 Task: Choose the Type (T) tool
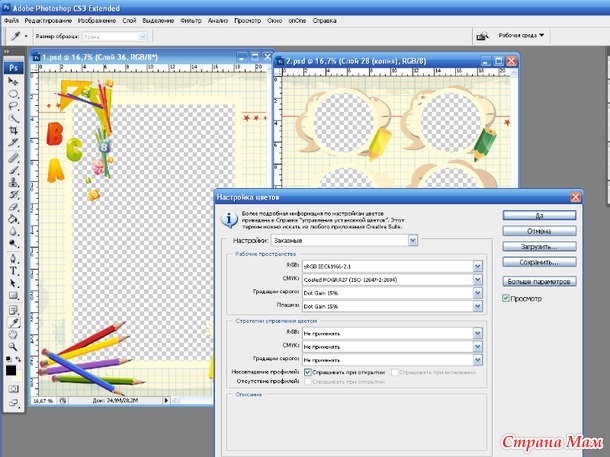coord(13,270)
